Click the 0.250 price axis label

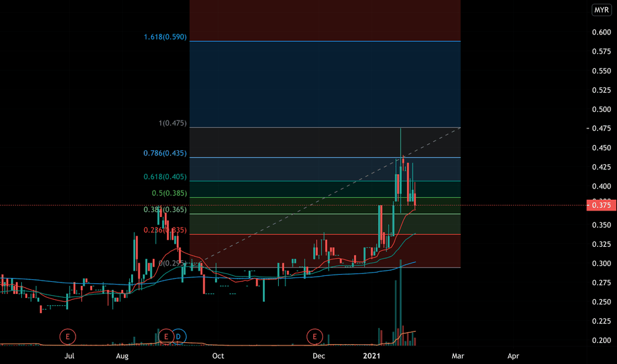click(601, 302)
